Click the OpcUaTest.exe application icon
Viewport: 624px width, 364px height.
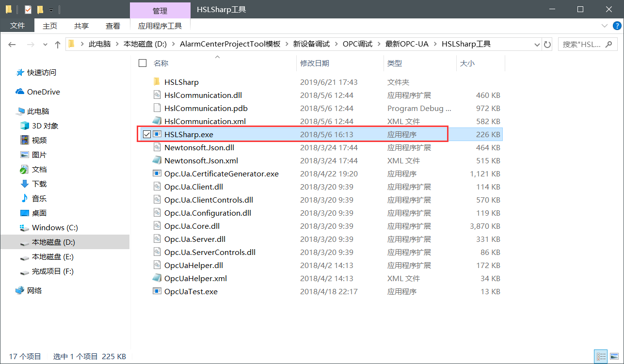pos(157,291)
